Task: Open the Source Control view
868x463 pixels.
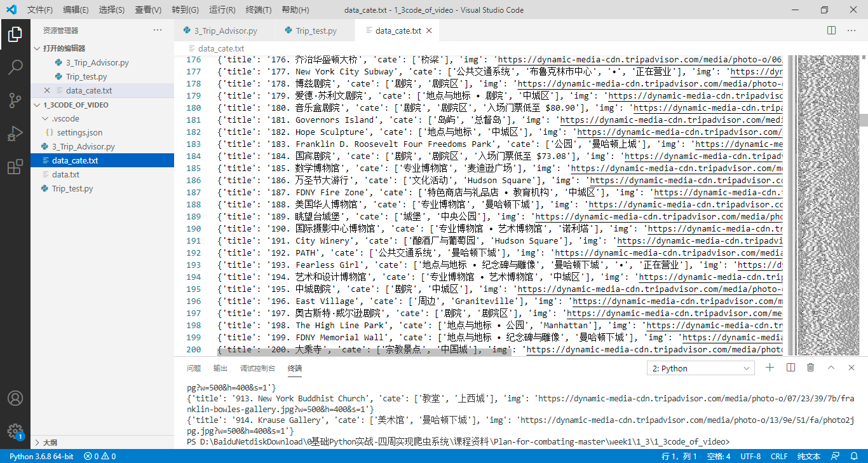Action: pyautogui.click(x=15, y=100)
